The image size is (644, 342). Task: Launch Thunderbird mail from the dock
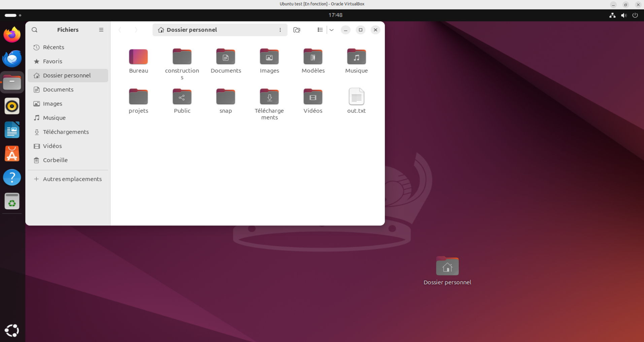(12, 58)
